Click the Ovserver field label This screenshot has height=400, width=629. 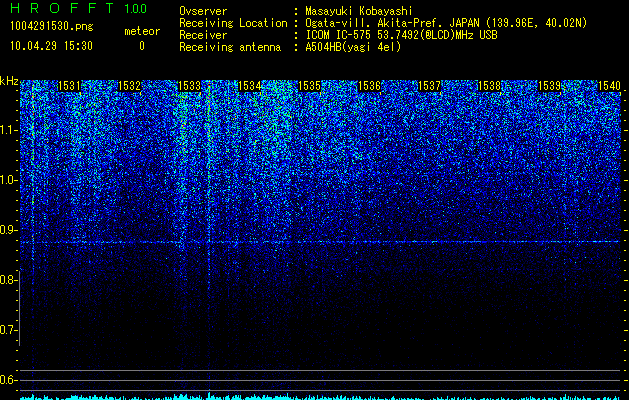point(203,12)
